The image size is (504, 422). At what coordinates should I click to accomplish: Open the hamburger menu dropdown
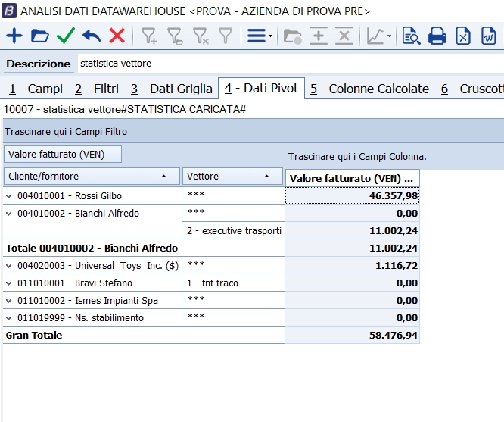[x=260, y=36]
